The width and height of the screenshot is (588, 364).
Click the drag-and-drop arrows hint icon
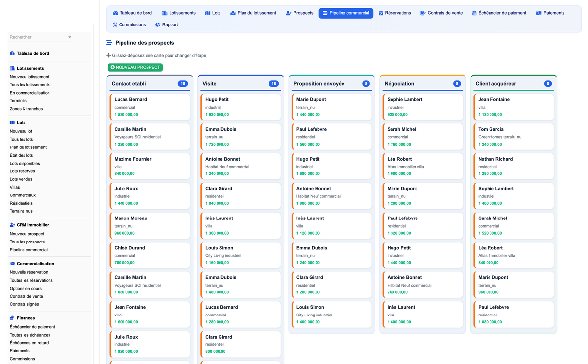point(109,56)
